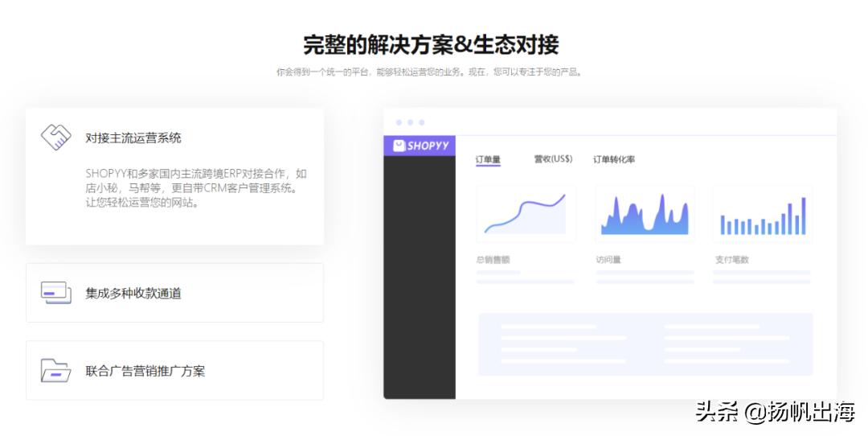The height and width of the screenshot is (436, 868).
Task: Click the purple line chart thumbnail
Action: 526,213
